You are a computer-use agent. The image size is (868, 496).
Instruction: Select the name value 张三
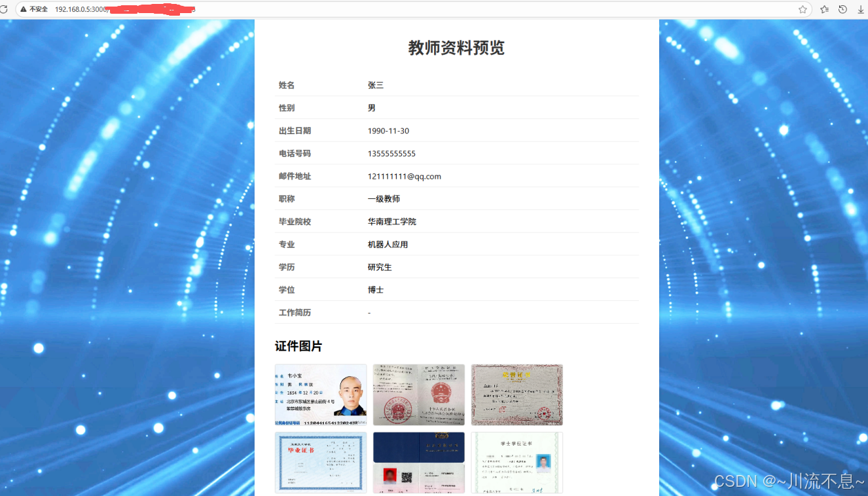click(x=376, y=85)
